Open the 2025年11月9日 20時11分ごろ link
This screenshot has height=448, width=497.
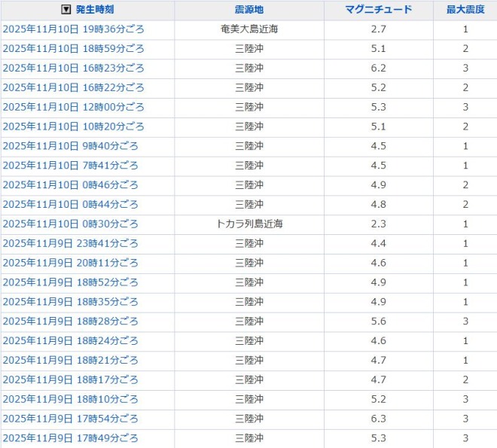tap(70, 263)
